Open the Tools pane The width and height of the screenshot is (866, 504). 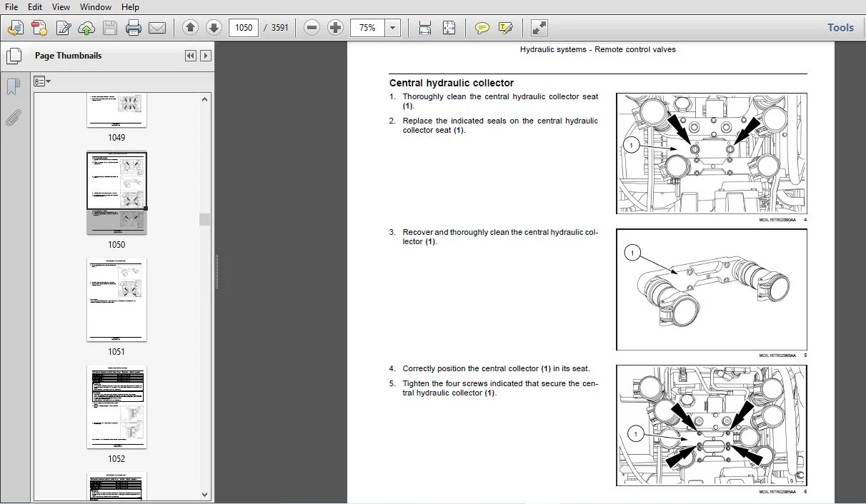pos(840,28)
